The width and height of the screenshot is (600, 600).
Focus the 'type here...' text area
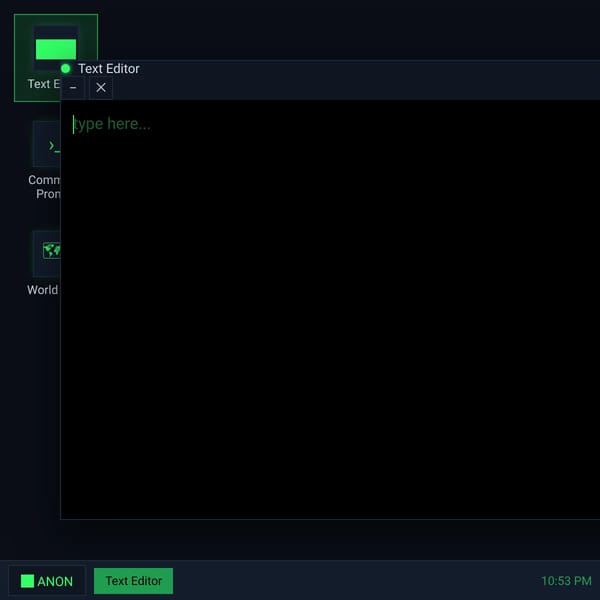coord(330,309)
